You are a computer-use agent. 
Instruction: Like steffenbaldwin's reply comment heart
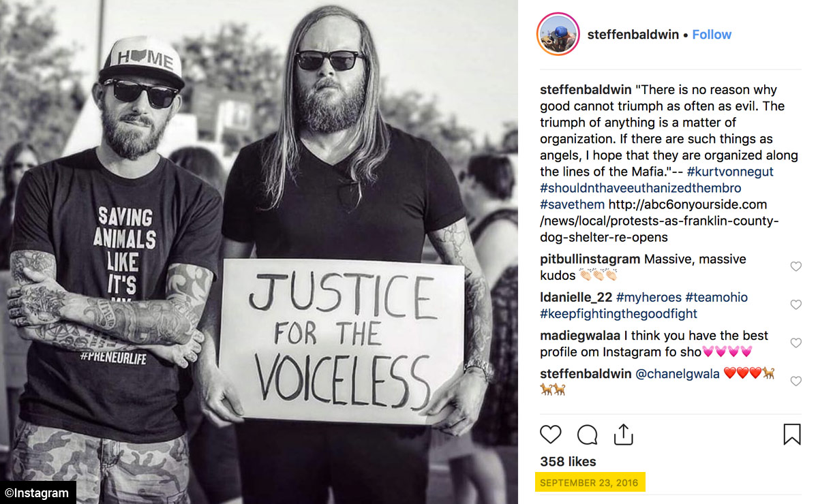pyautogui.click(x=796, y=381)
